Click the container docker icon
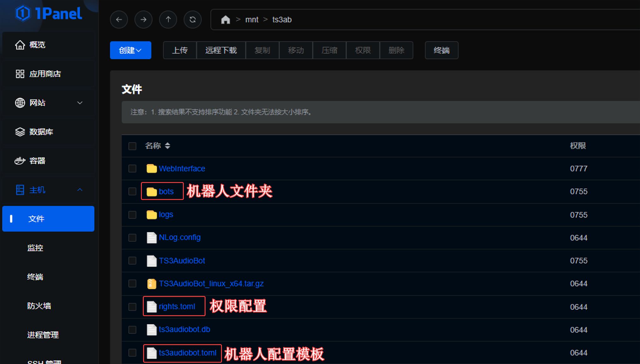Viewport: 640px width, 364px height. (x=20, y=161)
